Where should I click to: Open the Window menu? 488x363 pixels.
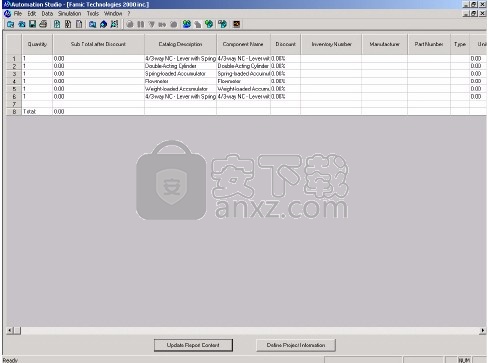click(x=113, y=14)
